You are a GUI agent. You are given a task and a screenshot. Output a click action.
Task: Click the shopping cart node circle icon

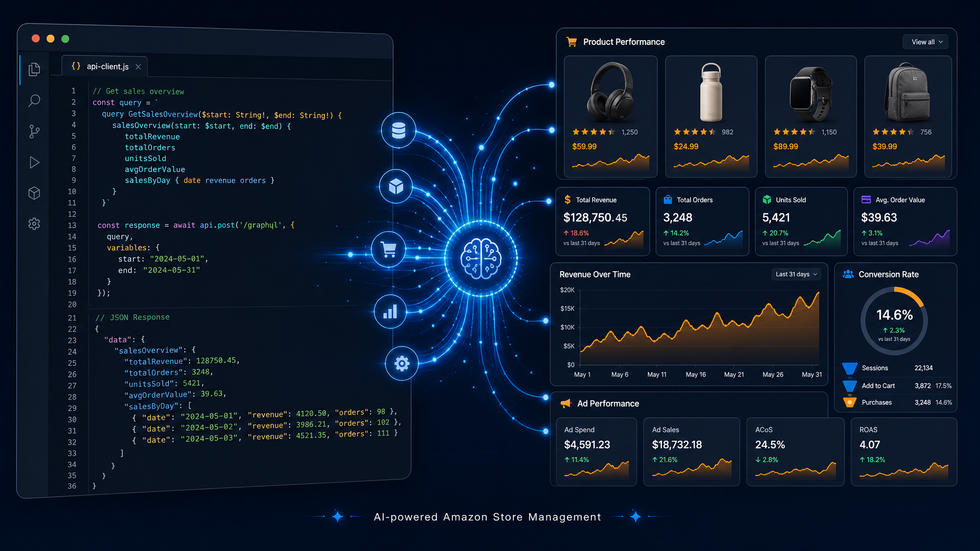388,249
